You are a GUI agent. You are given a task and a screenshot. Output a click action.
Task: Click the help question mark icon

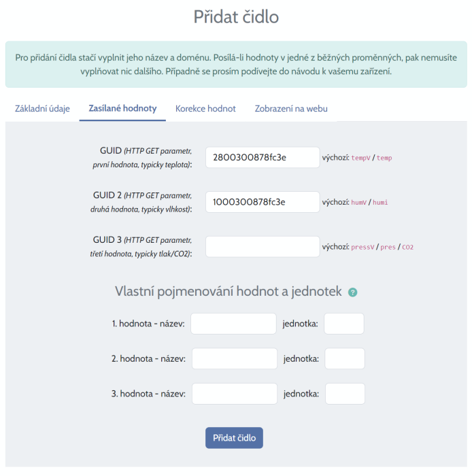pyautogui.click(x=352, y=292)
